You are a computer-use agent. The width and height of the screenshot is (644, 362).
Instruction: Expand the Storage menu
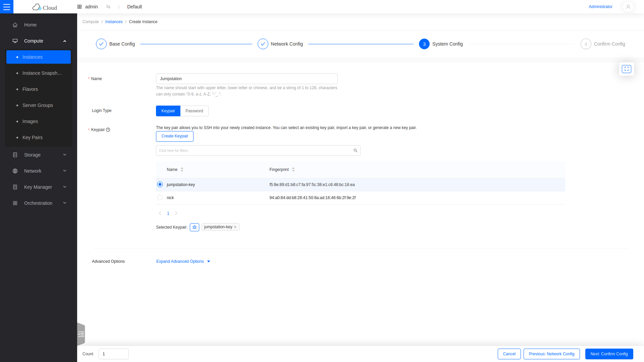point(39,155)
